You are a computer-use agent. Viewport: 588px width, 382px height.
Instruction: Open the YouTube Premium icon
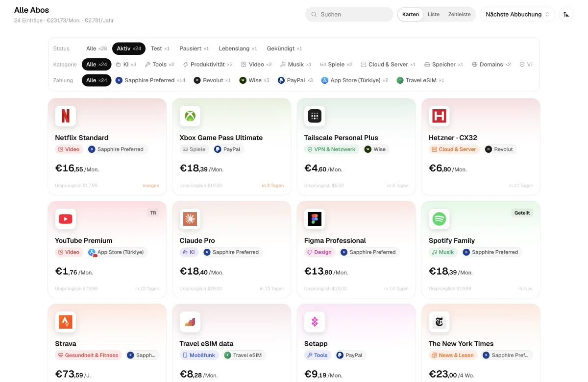coord(65,219)
